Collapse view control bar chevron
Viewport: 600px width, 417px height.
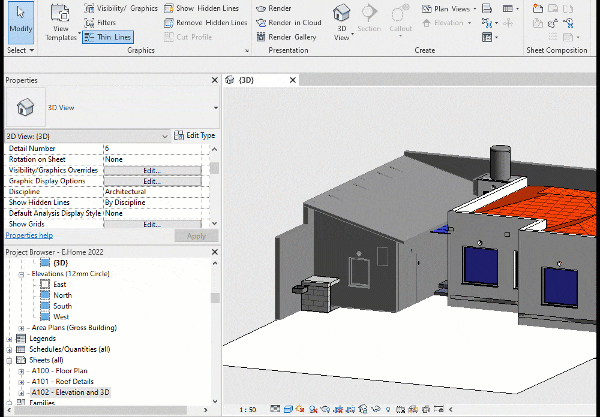point(451,409)
